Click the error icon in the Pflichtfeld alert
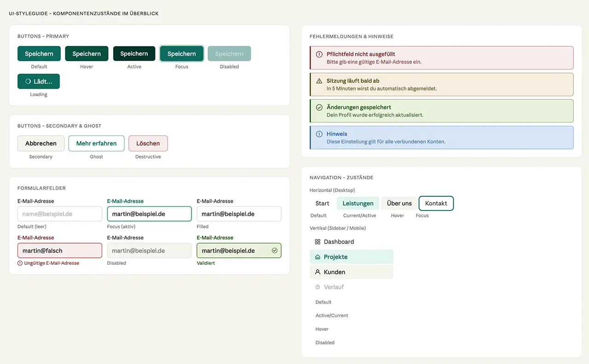The image size is (589, 364). (x=319, y=54)
